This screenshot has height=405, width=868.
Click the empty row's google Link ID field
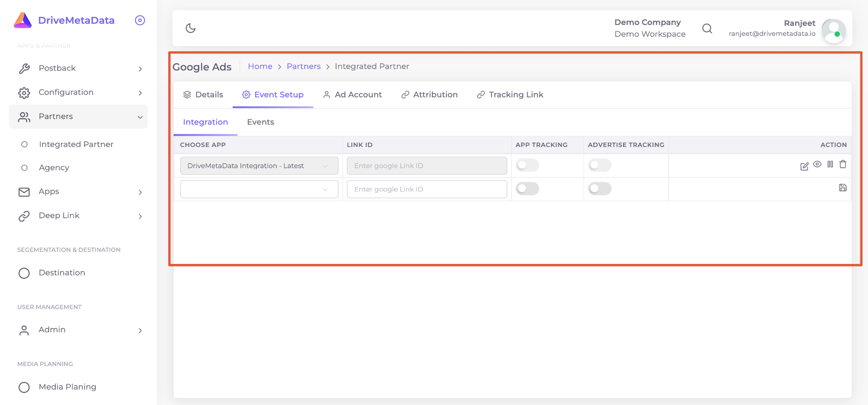[427, 189]
